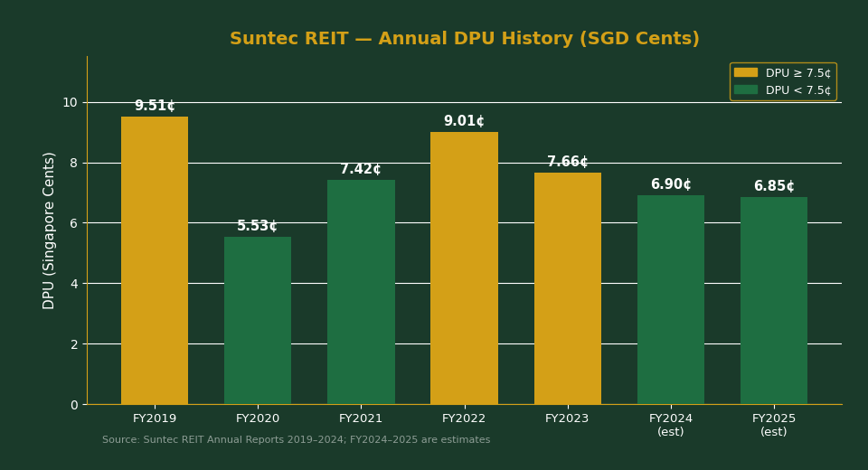Viewport: 868px width, 470px height.
Task: Click the FY2021 x-axis label
Action: pyautogui.click(x=361, y=418)
